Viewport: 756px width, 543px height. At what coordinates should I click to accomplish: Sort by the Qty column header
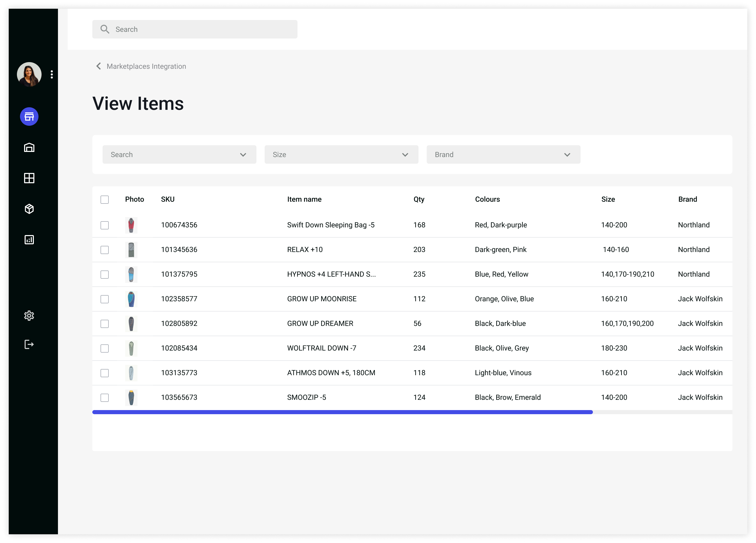(x=419, y=199)
